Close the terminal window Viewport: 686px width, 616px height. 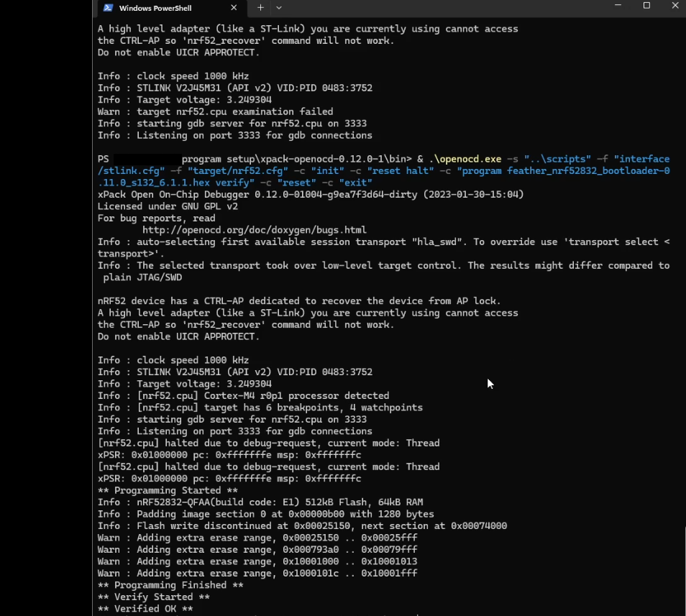click(674, 5)
